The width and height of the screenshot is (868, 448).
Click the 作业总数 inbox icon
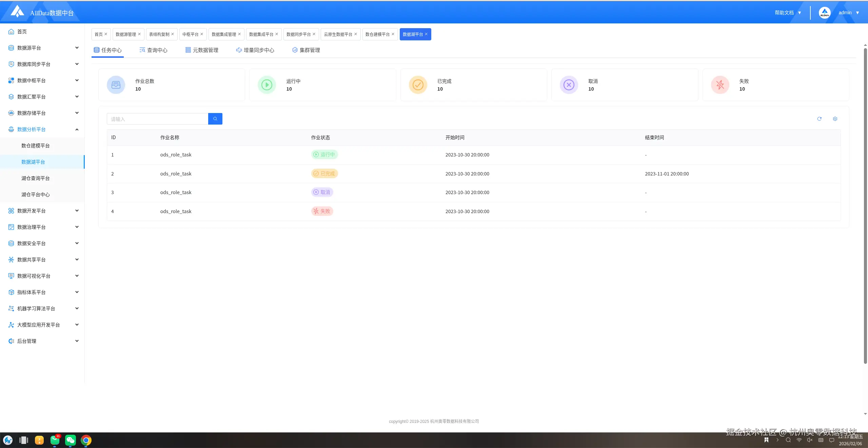click(x=116, y=85)
